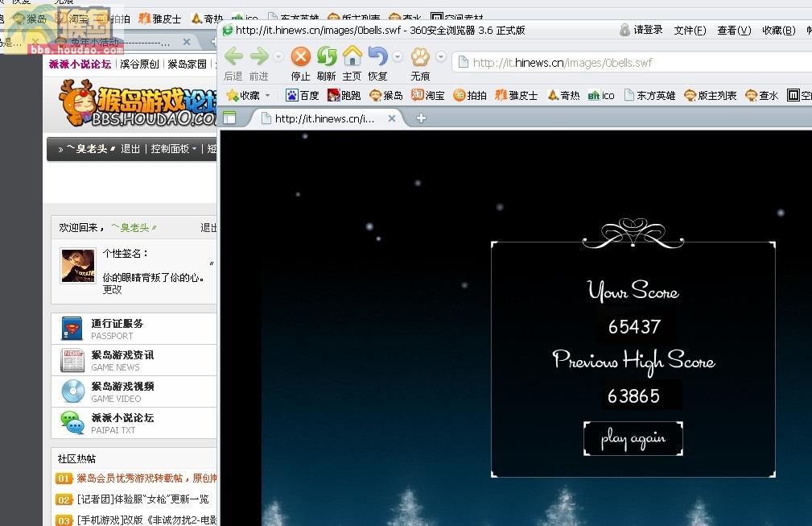Screen dimensions: 812x526
Task: Click the star 收藏 favorites icon
Action: [243, 95]
